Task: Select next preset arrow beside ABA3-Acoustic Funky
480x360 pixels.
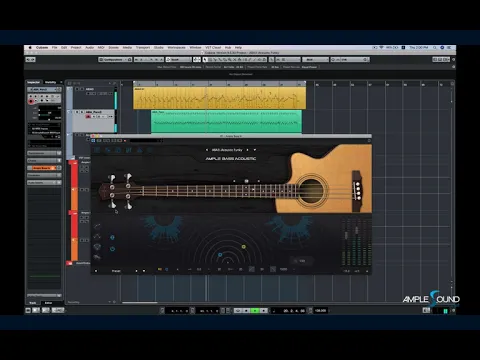Action: pyautogui.click(x=247, y=150)
